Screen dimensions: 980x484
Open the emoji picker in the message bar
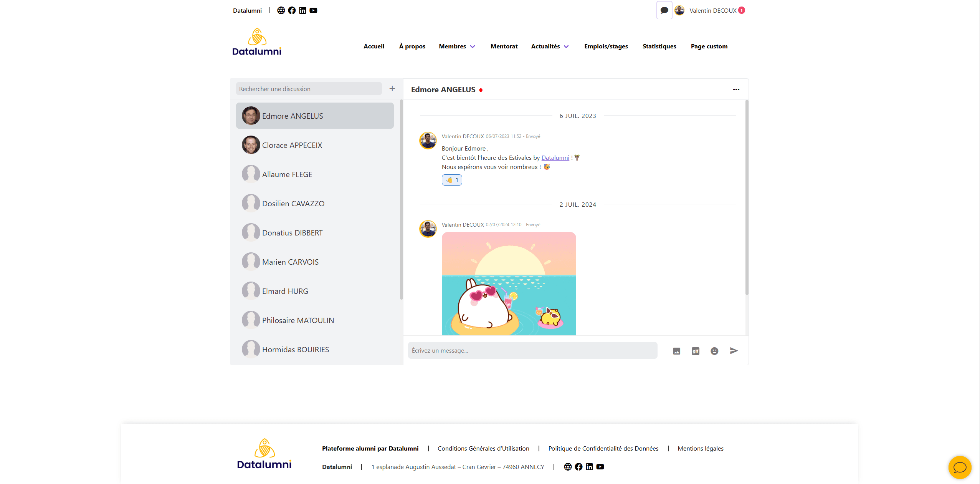click(714, 351)
